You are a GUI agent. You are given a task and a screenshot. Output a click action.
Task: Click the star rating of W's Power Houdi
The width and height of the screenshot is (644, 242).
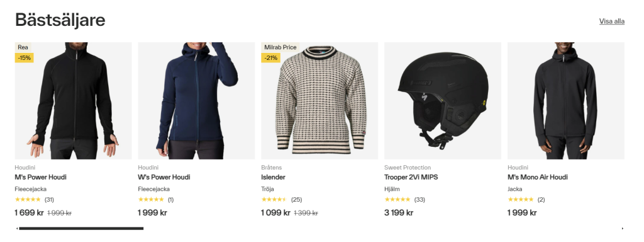(151, 200)
